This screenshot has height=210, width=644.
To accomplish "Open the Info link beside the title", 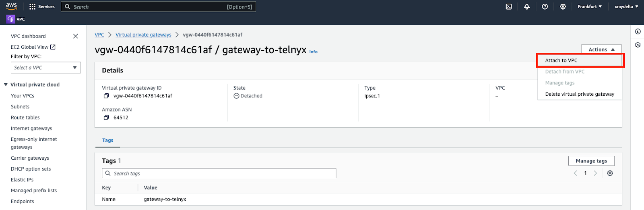I will [x=314, y=52].
